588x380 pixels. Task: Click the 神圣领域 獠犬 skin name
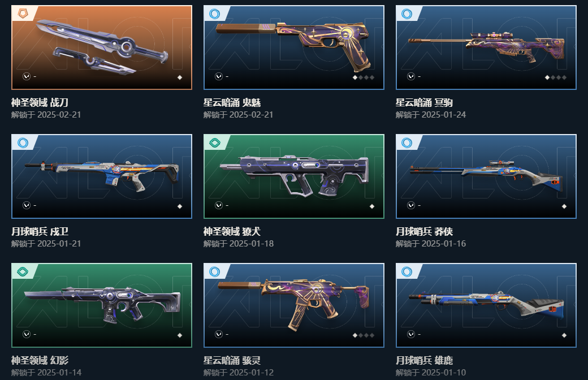click(x=232, y=231)
